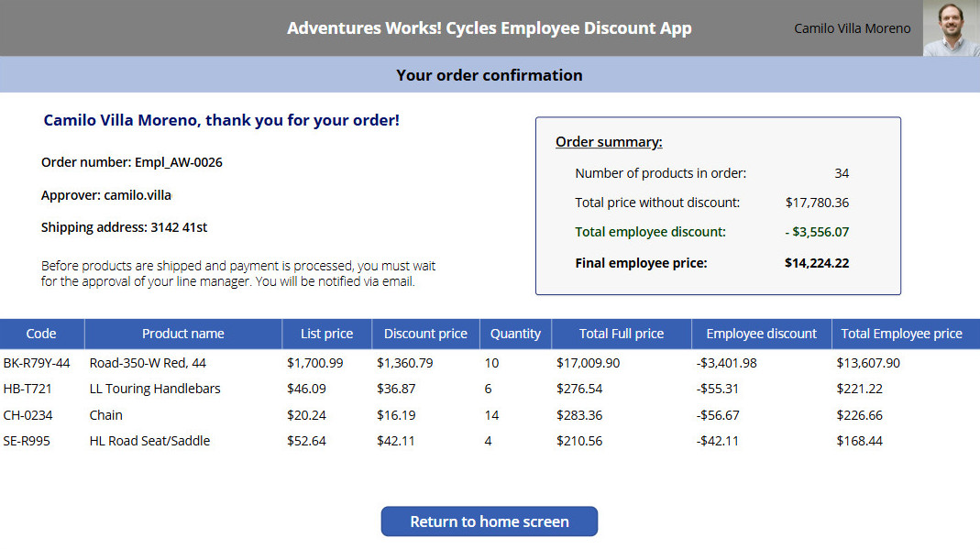980x549 pixels.
Task: Click the Approver: camilo.villa line
Action: 106,195
